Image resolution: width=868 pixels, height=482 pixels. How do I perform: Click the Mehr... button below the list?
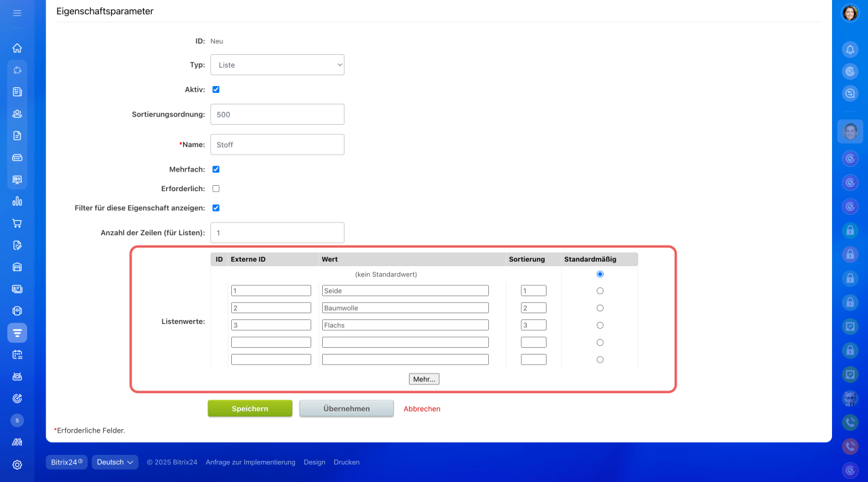pyautogui.click(x=424, y=379)
